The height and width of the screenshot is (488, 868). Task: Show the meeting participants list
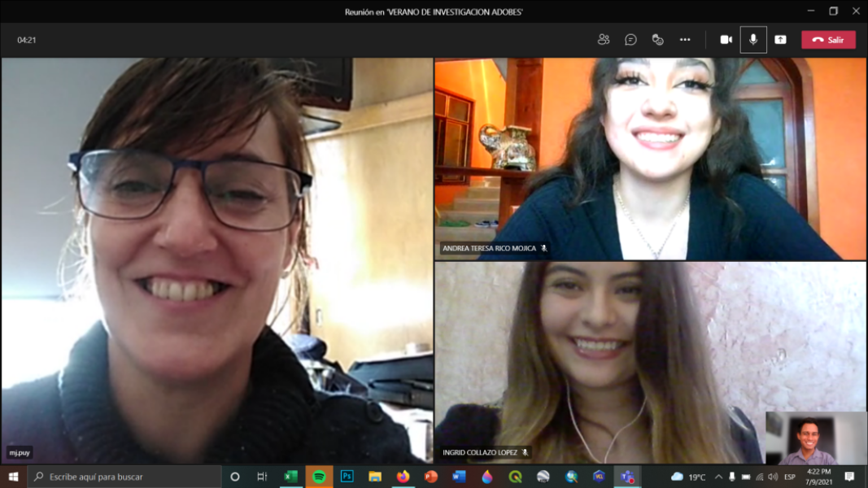tap(604, 40)
